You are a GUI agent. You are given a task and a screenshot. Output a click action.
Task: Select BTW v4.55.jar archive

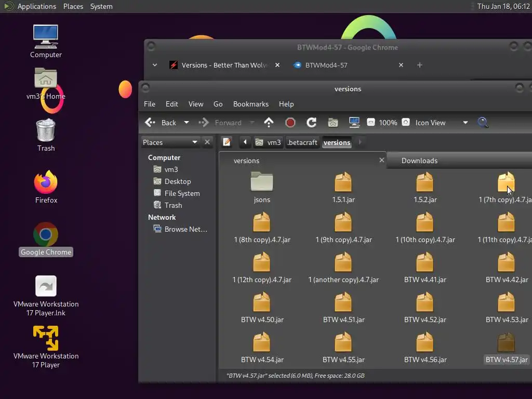point(343,348)
